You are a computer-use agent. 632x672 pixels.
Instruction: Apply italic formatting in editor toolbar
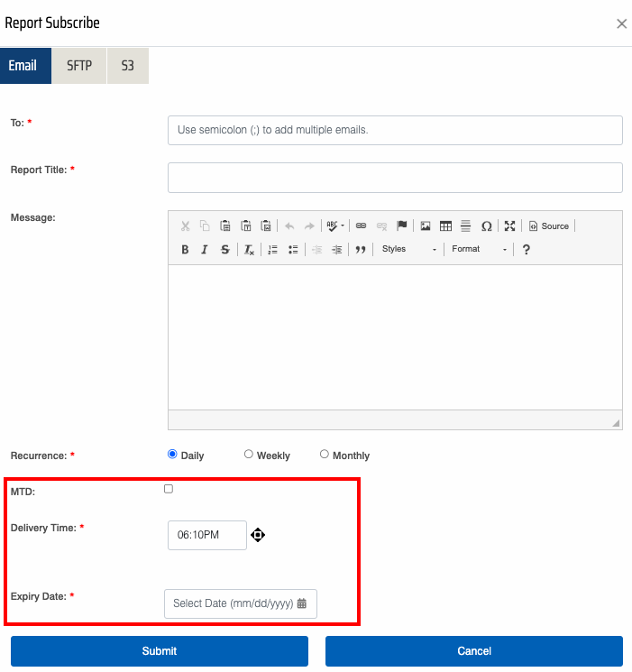click(205, 250)
